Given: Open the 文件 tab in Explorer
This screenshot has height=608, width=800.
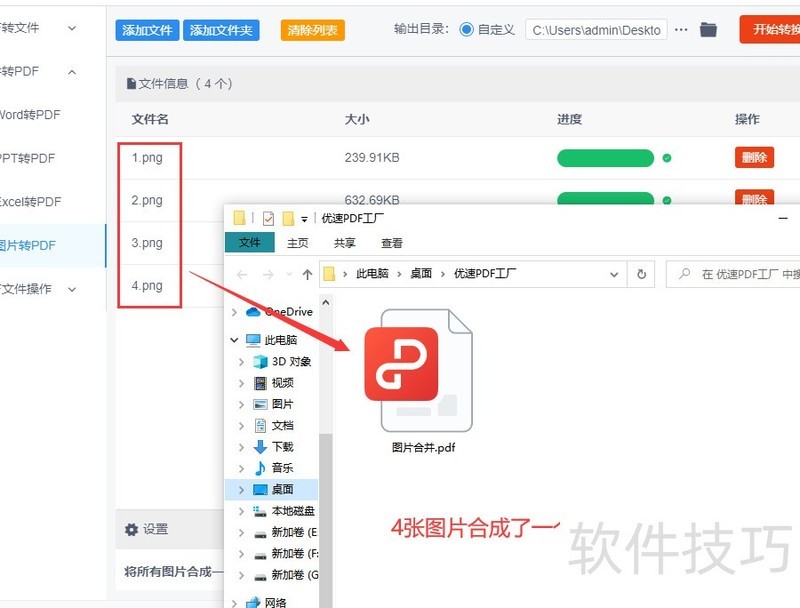Looking at the screenshot, I should [x=249, y=242].
